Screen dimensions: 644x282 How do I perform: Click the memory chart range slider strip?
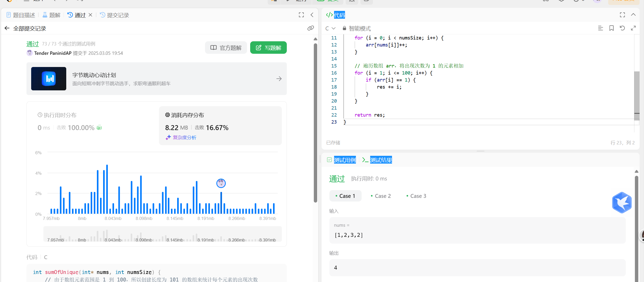coord(162,234)
